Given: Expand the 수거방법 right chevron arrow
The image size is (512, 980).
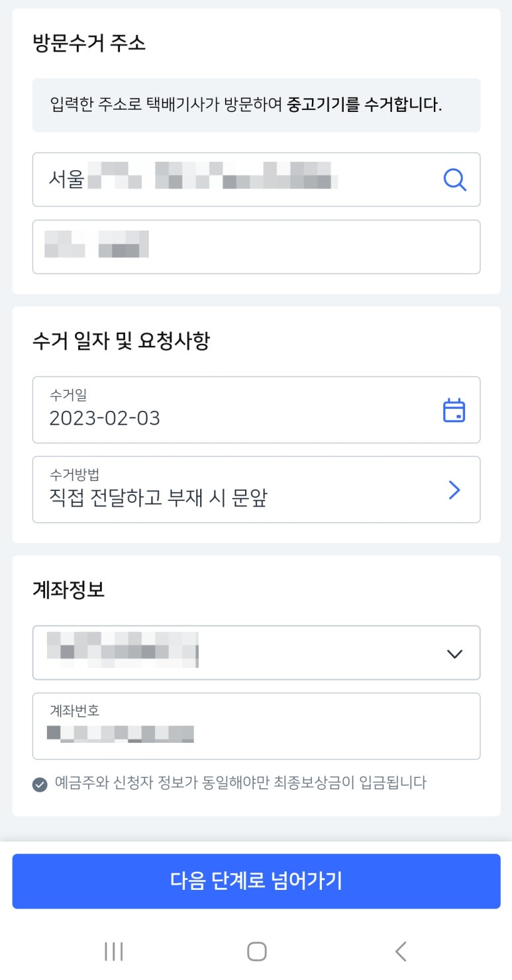Looking at the screenshot, I should pyautogui.click(x=454, y=490).
